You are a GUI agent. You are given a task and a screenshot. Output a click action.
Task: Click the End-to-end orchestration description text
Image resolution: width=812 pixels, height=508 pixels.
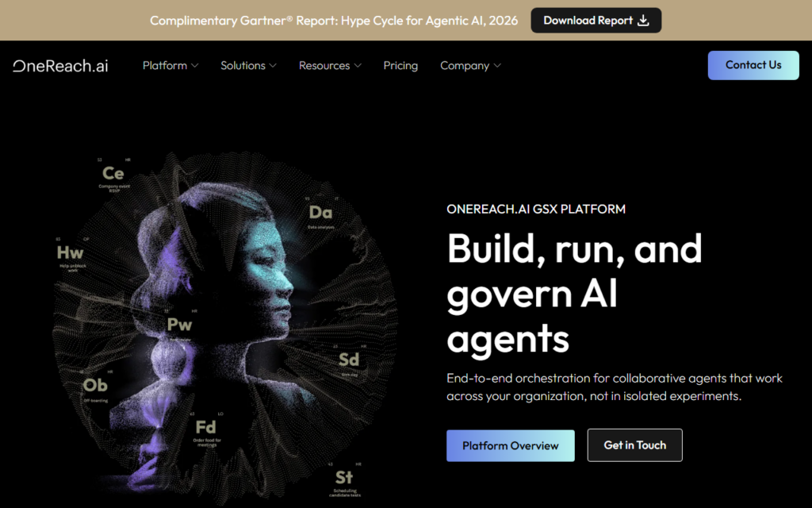pos(615,387)
